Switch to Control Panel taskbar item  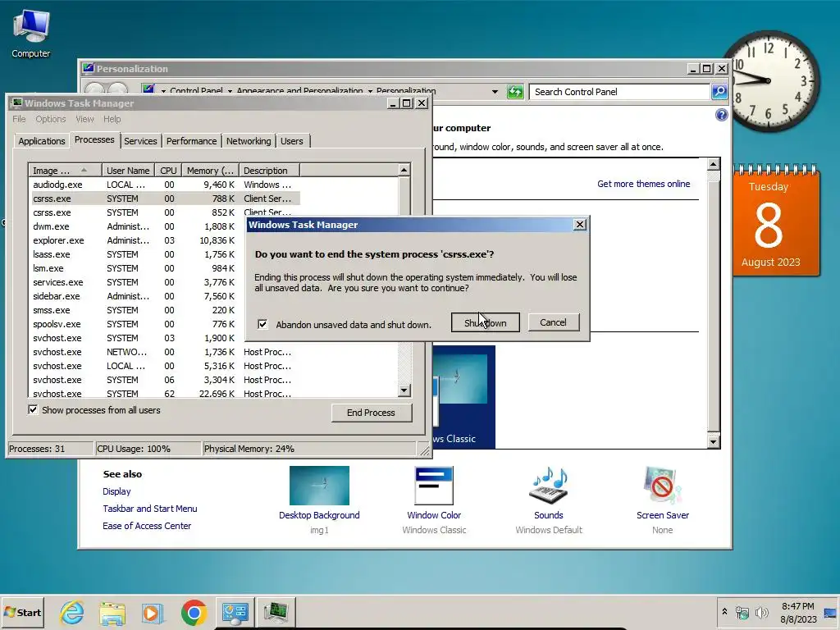click(235, 612)
